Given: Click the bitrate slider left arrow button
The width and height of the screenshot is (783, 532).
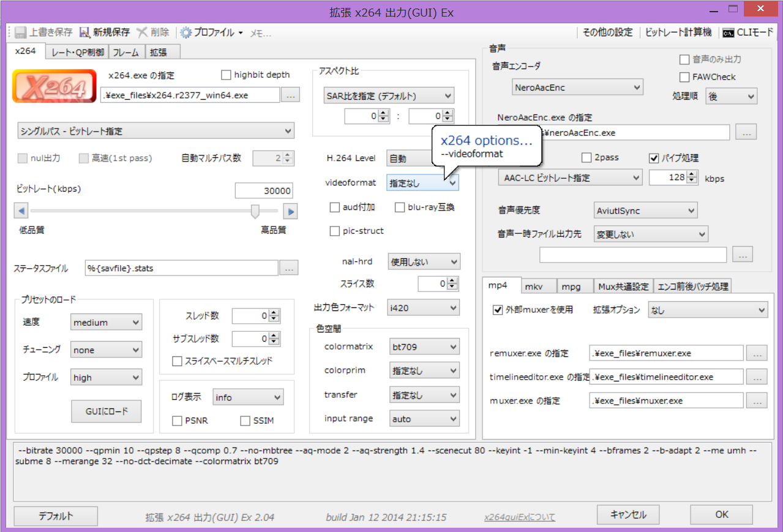Looking at the screenshot, I should (21, 212).
